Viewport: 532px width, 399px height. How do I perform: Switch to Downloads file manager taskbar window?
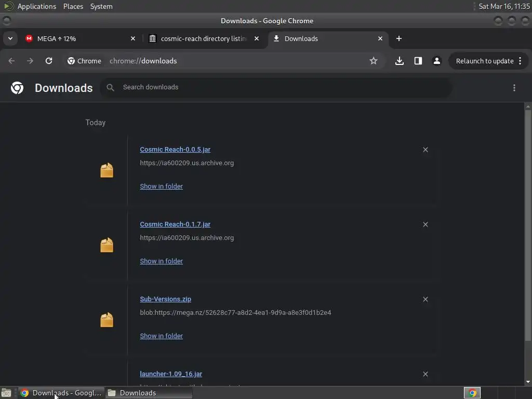pyautogui.click(x=149, y=393)
